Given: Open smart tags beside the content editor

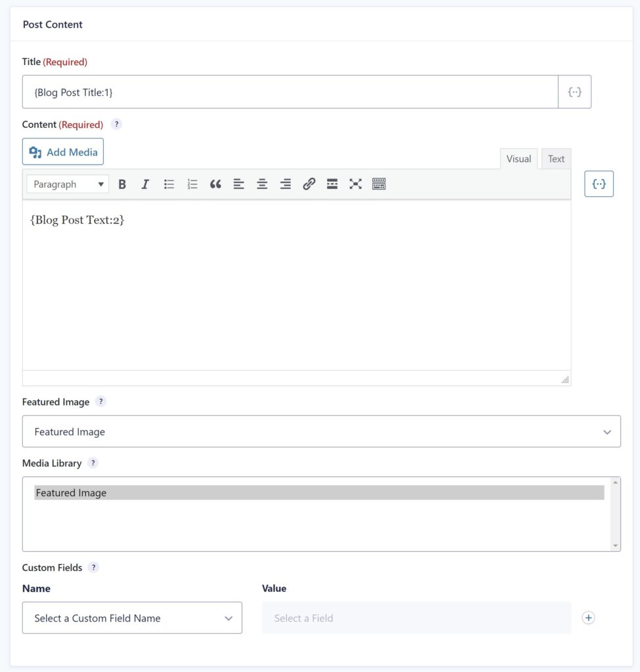Looking at the screenshot, I should tap(598, 184).
